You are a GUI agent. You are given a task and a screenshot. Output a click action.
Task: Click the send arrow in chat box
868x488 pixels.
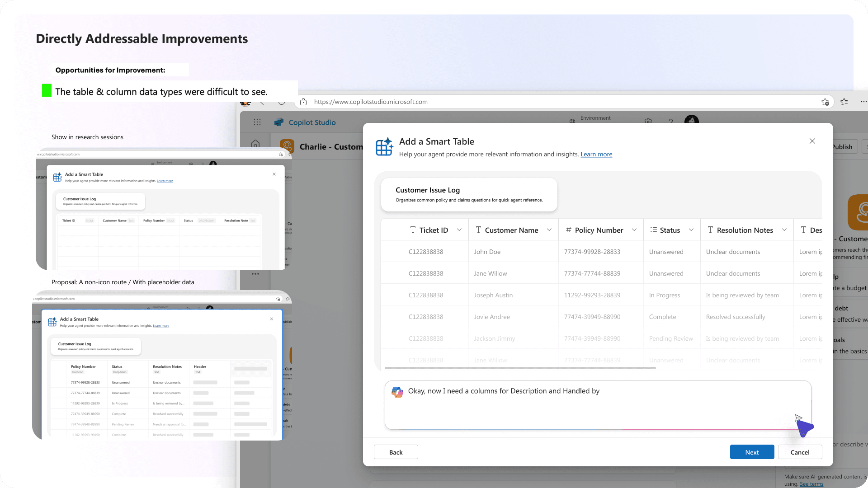[x=798, y=418]
